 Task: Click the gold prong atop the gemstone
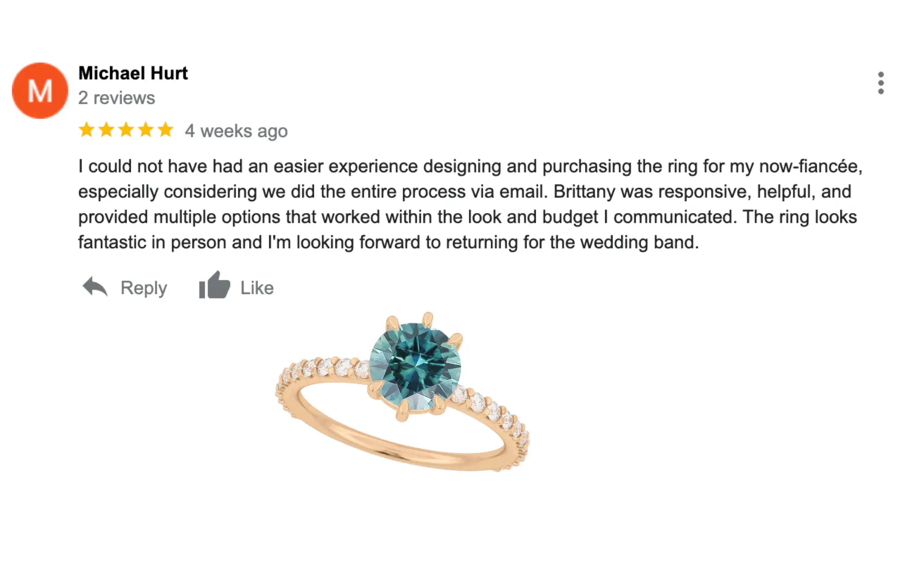pyautogui.click(x=428, y=319)
